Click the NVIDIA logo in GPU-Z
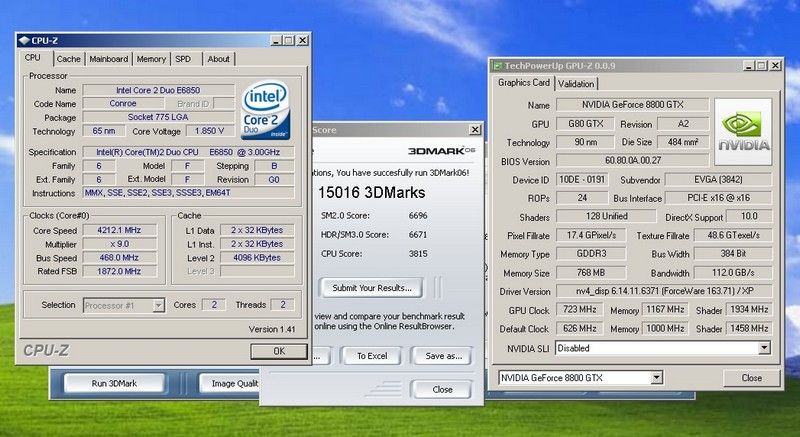Screen dimensions: 800x437 point(743,132)
